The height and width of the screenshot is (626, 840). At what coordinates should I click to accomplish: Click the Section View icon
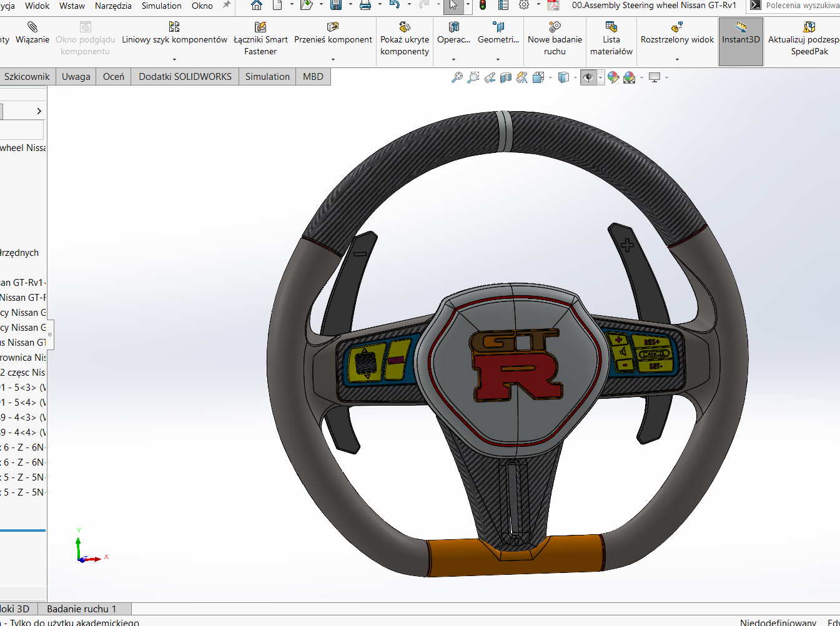point(506,77)
